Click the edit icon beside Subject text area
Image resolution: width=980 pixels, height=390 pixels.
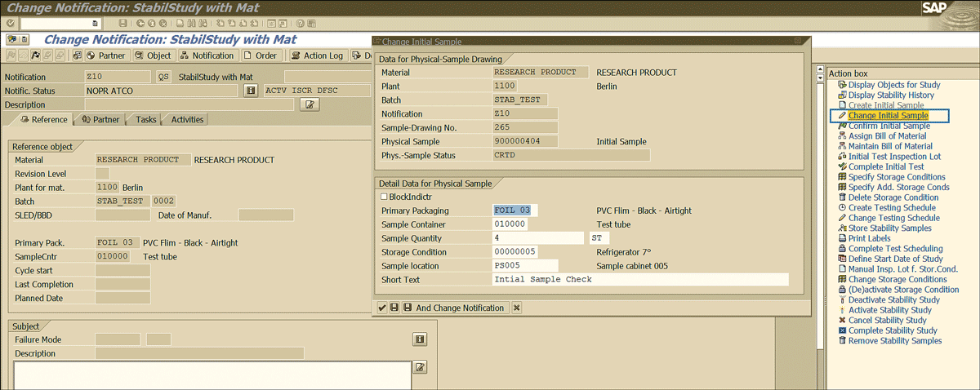point(420,367)
